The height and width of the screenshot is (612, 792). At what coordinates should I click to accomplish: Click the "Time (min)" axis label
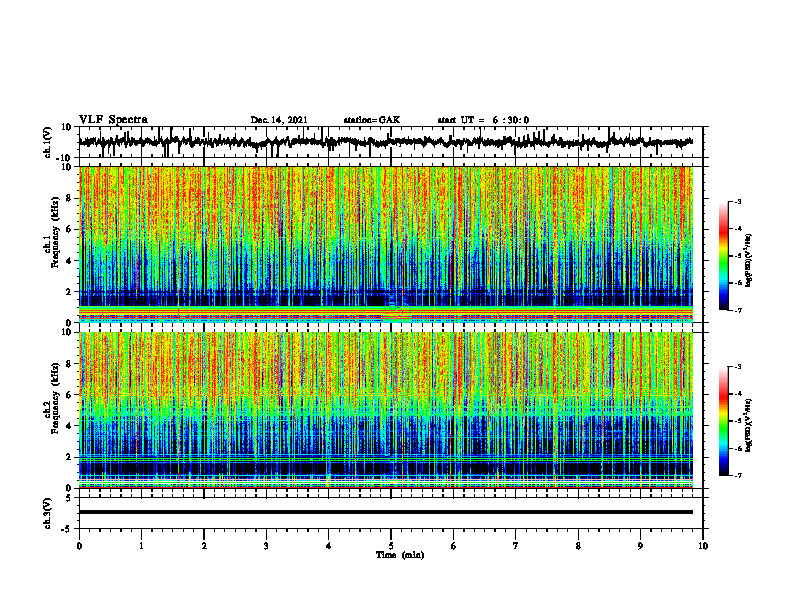pos(400,555)
